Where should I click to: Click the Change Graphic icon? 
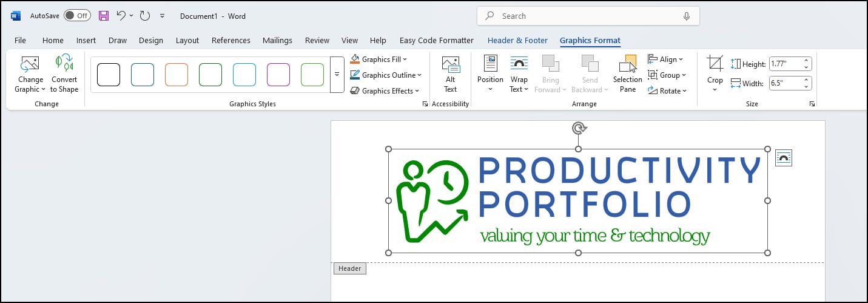[30, 64]
